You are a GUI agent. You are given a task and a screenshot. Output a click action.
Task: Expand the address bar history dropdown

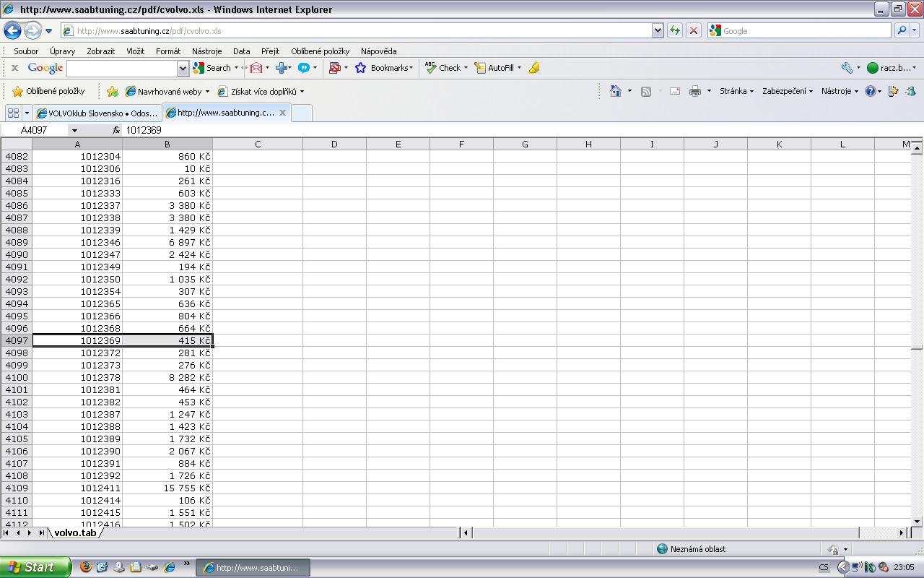pyautogui.click(x=657, y=30)
